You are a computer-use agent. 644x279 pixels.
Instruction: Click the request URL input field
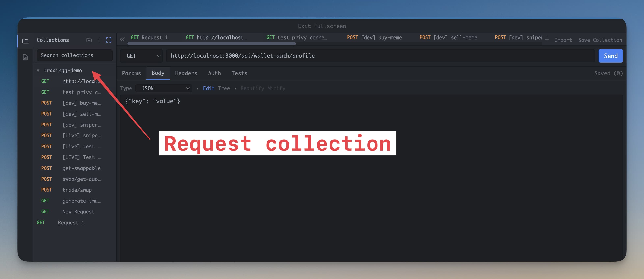pos(380,56)
